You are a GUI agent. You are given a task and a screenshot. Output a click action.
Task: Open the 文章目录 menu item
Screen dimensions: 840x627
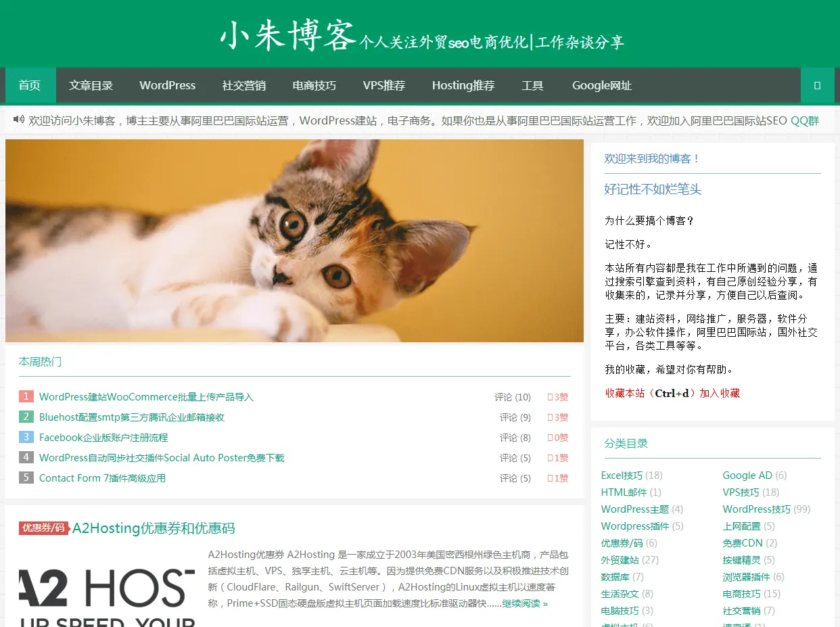click(91, 85)
